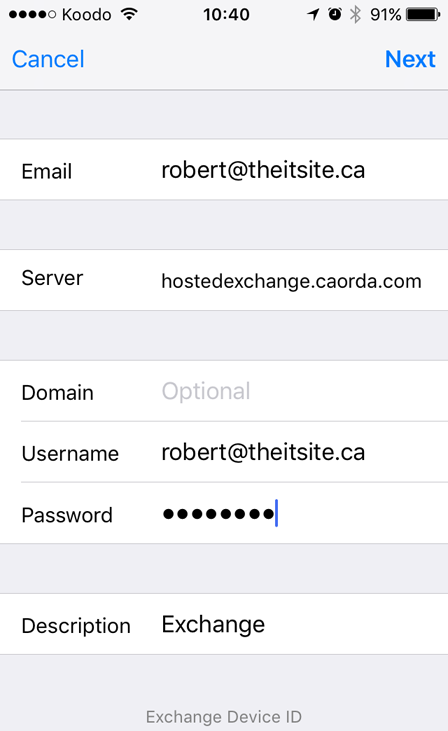Tap the location arrow status icon
448x731 pixels.
point(313,14)
